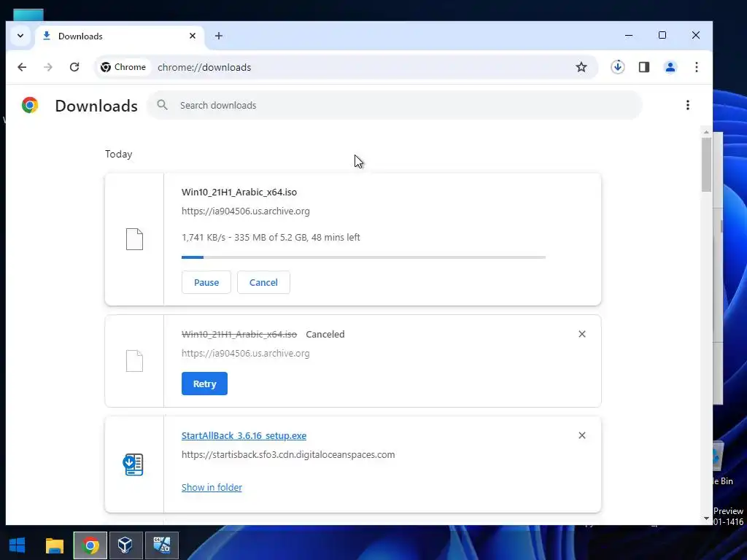The width and height of the screenshot is (747, 560).
Task: Open the side panel icon
Action: pos(644,67)
